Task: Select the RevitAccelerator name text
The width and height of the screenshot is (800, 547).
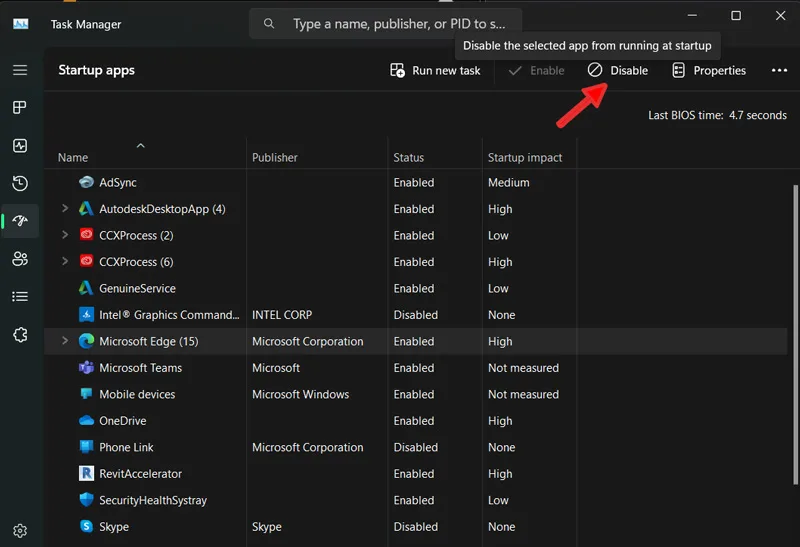Action: 140,474
